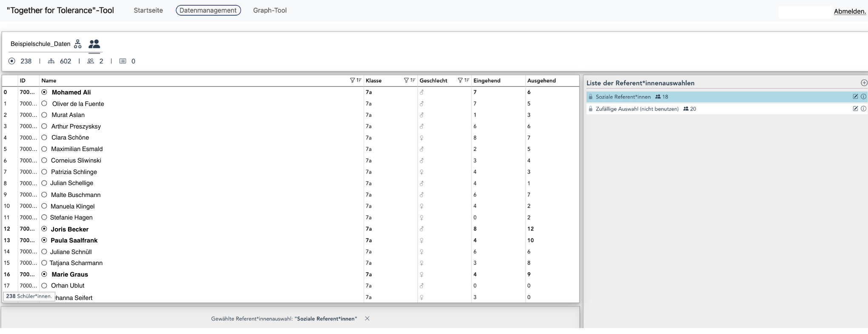The height and width of the screenshot is (334, 868).
Task: Click the Abmelden link to log out
Action: click(x=849, y=11)
